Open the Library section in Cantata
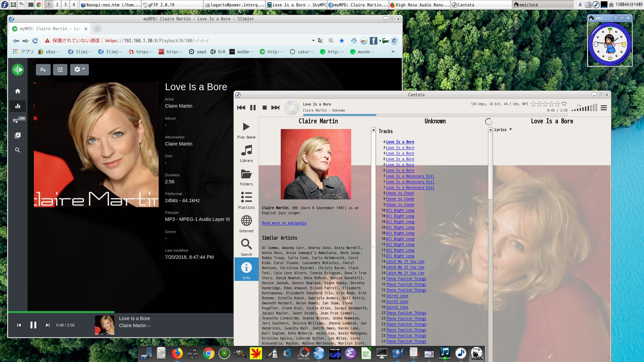 [246, 154]
